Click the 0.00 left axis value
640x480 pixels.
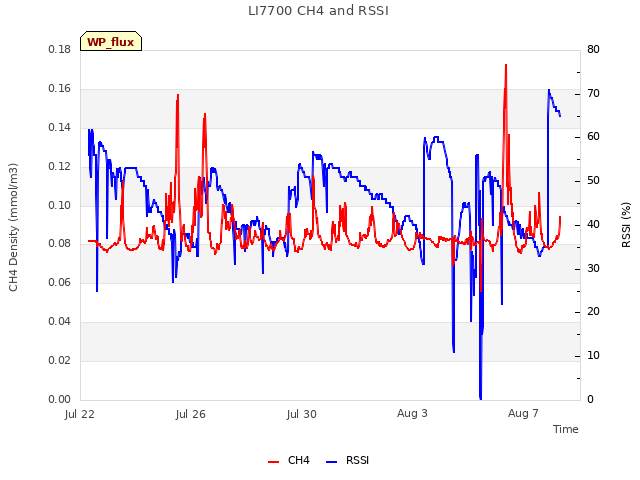pyautogui.click(x=60, y=400)
